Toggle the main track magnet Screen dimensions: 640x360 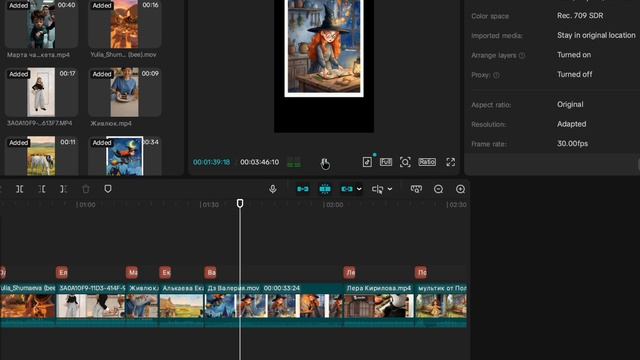click(x=303, y=189)
